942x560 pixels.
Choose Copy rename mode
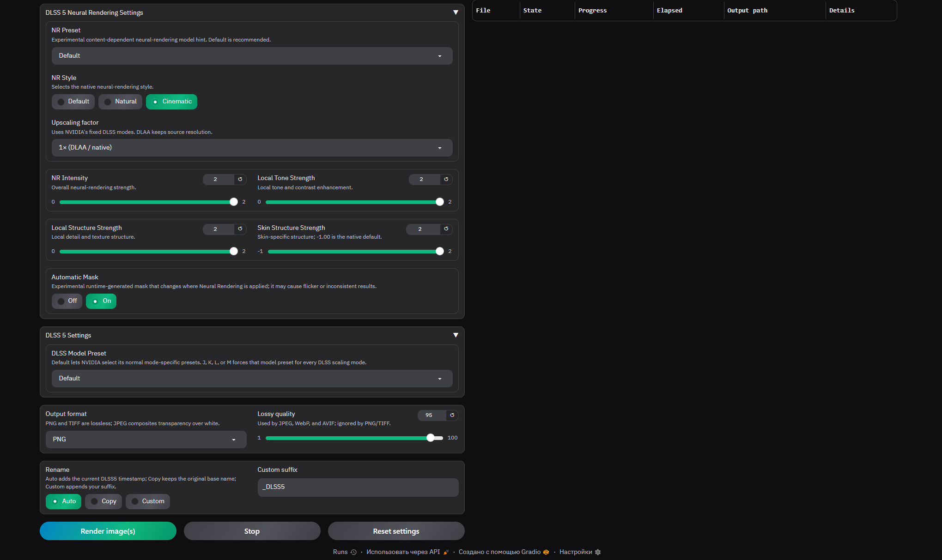click(103, 501)
